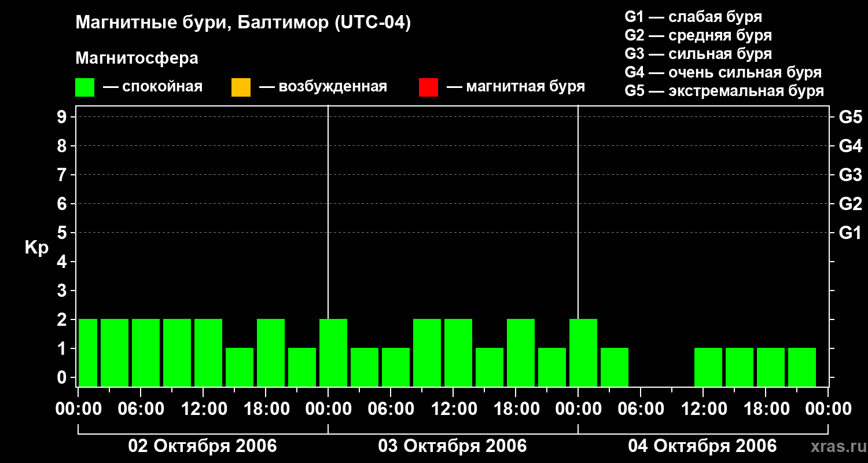The height and width of the screenshot is (463, 868).
Task: Click the G3 tick label on the right axis
Action: point(851,175)
